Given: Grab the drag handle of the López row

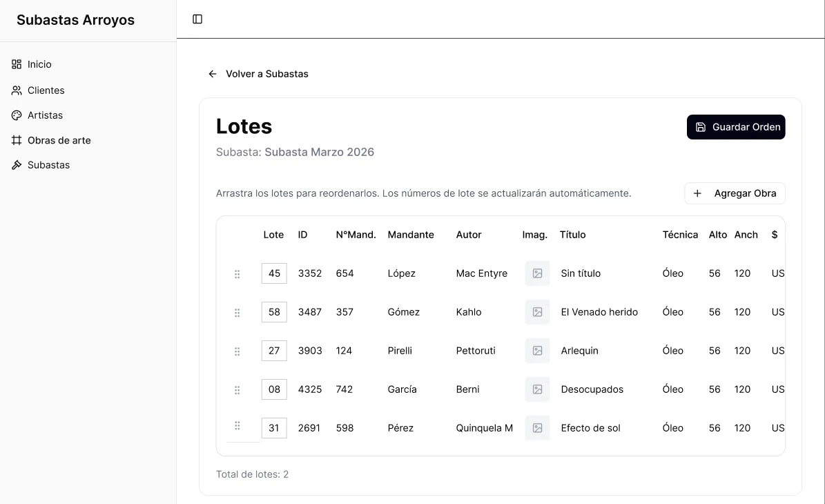Looking at the screenshot, I should tap(237, 274).
